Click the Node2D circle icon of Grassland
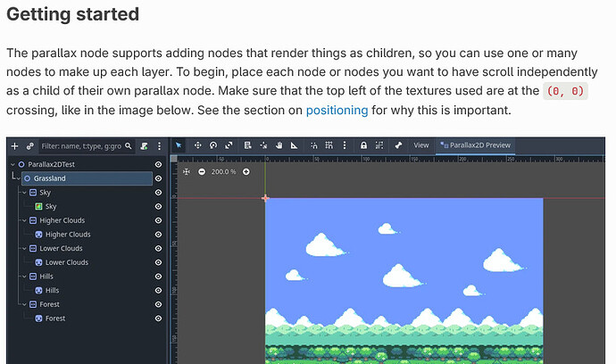This screenshot has width=616, height=364. [27, 178]
